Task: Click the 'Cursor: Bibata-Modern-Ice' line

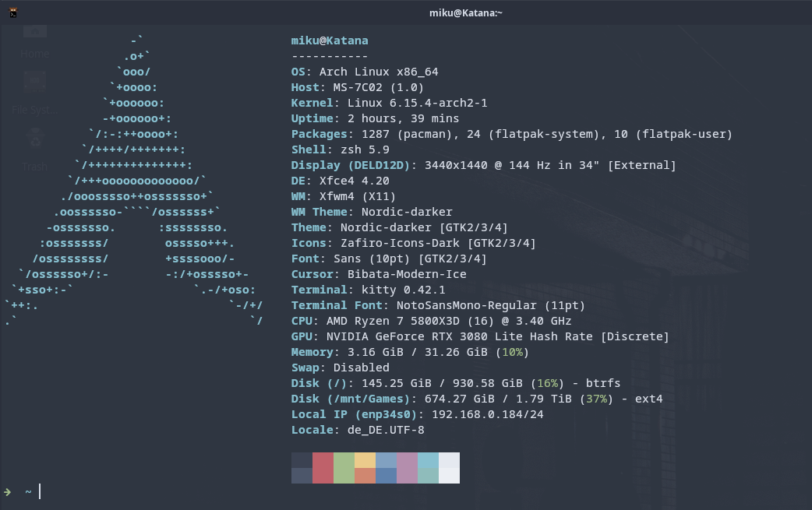Action: (379, 274)
